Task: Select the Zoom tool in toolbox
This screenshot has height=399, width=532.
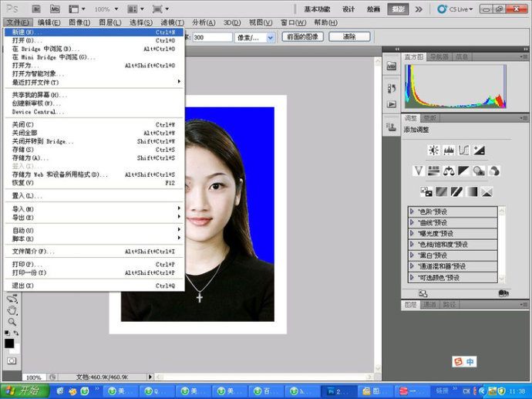Action: tap(12, 321)
